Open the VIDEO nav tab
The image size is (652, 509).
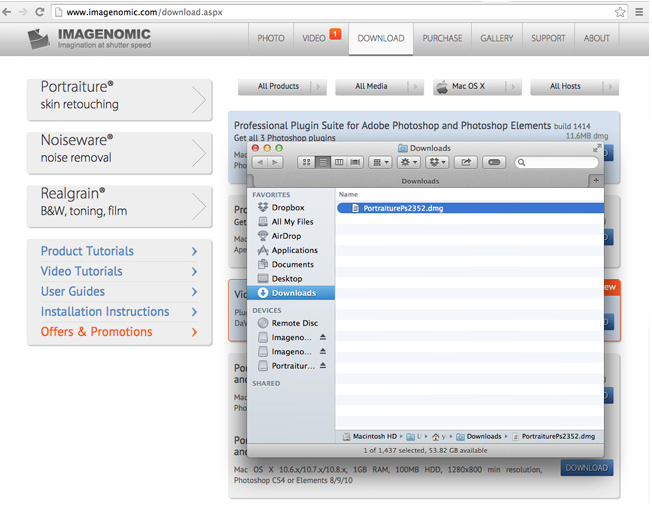tap(321, 38)
